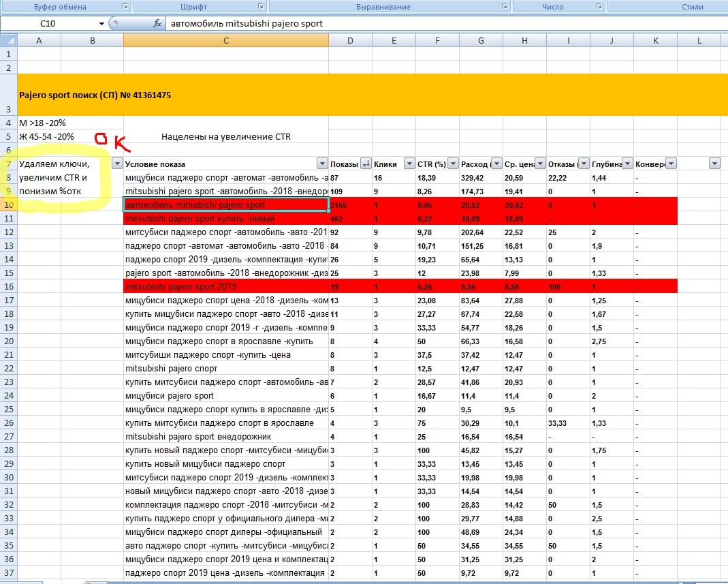The image size is (728, 584).
Task: Click the Pajero sport поиск (СП) title cell
Action: 95,95
